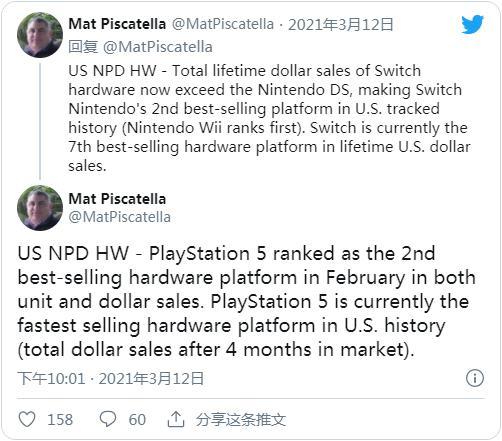Open the 下午10:01 · 2021年3月12日 timestamp
This screenshot has height=441, width=502.
tap(111, 379)
